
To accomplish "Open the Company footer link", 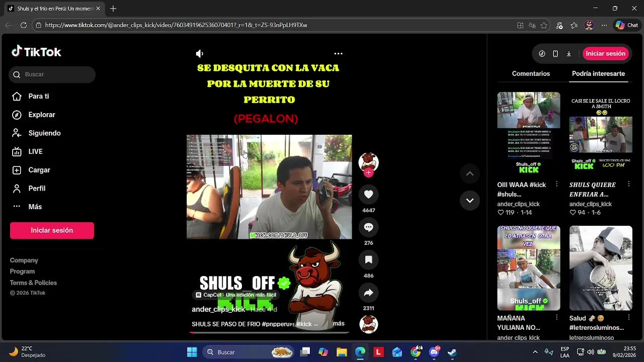I will coord(24,260).
